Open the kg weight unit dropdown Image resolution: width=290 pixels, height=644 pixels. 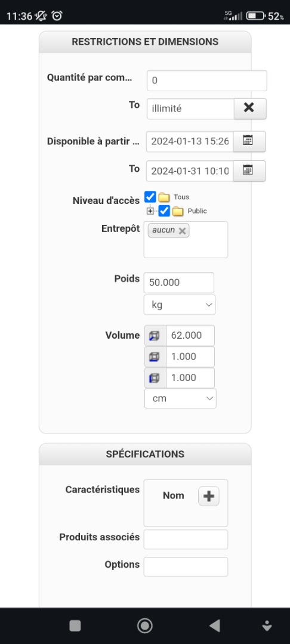click(x=180, y=305)
